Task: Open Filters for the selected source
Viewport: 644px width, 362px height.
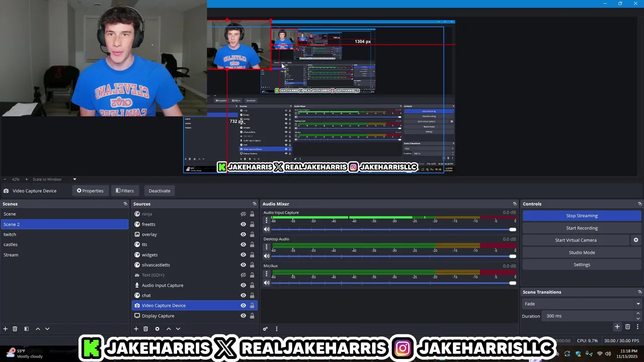Action: [125, 191]
